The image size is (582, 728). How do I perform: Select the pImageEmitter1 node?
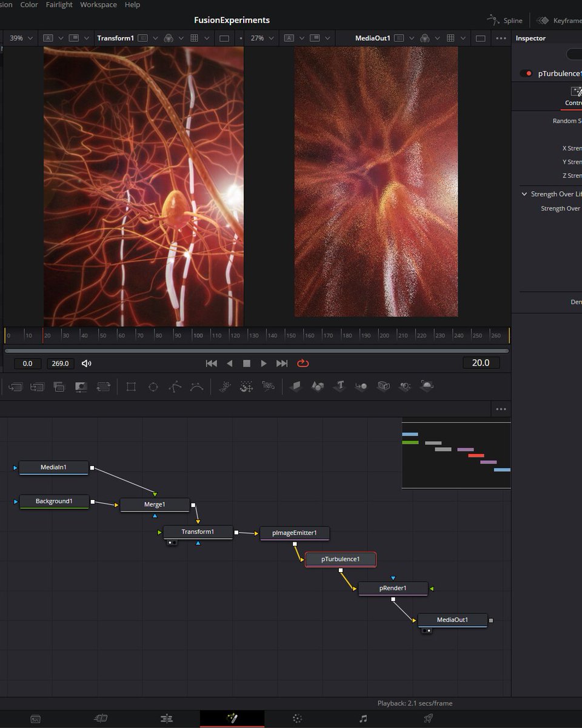[295, 533]
